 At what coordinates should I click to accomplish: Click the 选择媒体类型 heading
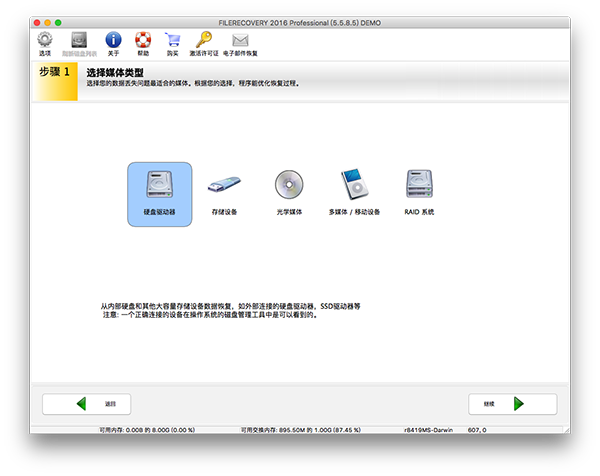115,72
